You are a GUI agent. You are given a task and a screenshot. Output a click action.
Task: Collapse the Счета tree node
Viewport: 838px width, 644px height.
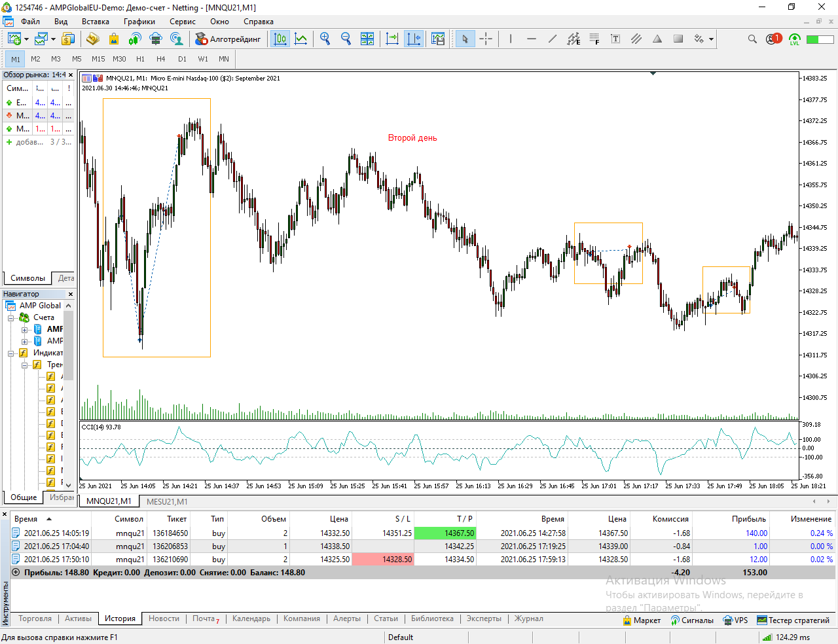[x=10, y=317]
